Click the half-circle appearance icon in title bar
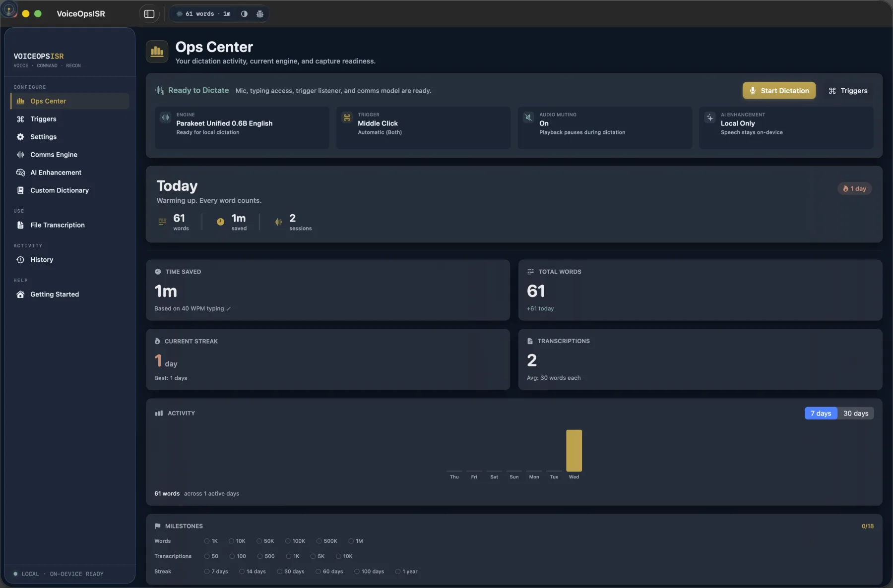This screenshot has height=588, width=893. 244,14
